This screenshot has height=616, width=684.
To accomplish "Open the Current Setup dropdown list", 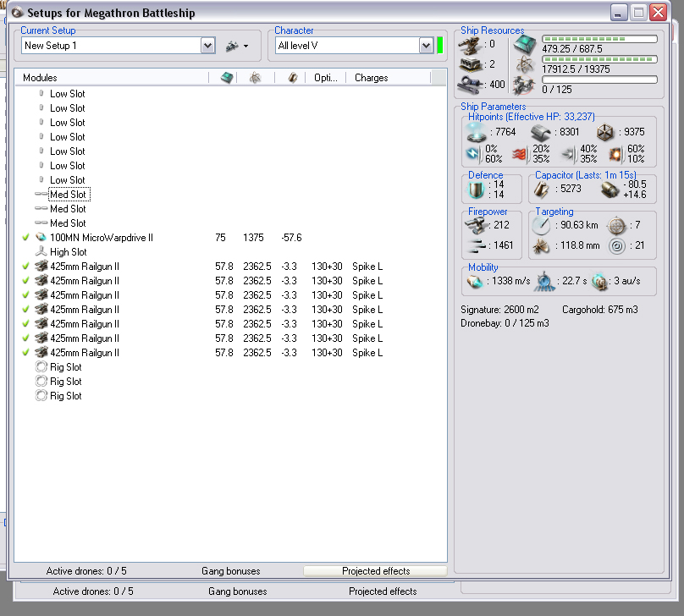I will coord(207,46).
